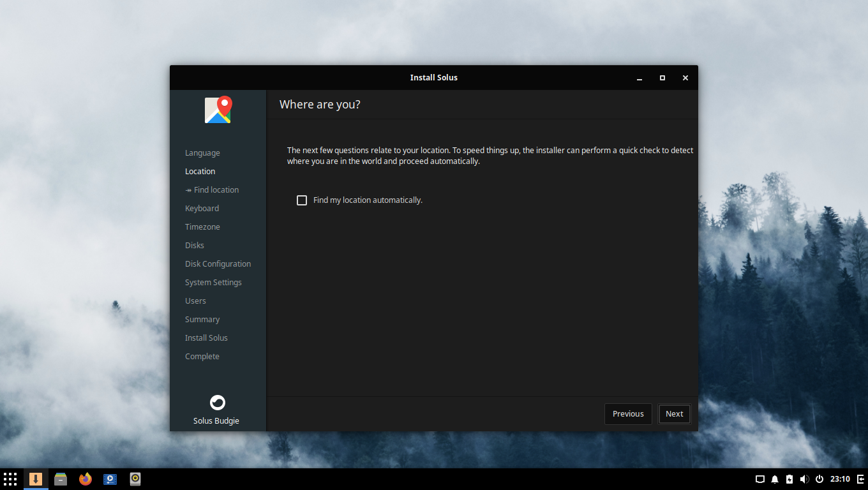Click the installer icon in taskbar
This screenshot has height=490, width=868.
point(36,479)
